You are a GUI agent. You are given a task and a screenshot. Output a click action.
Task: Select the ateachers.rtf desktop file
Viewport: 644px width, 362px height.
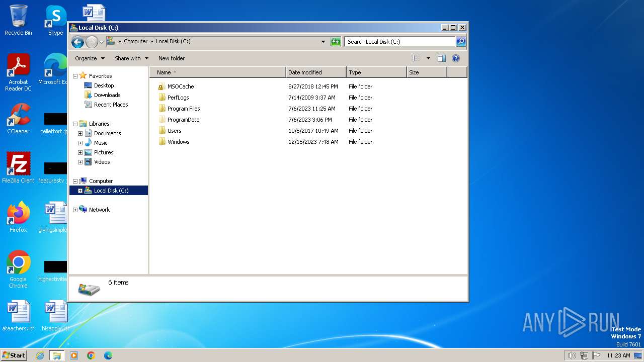(18, 316)
